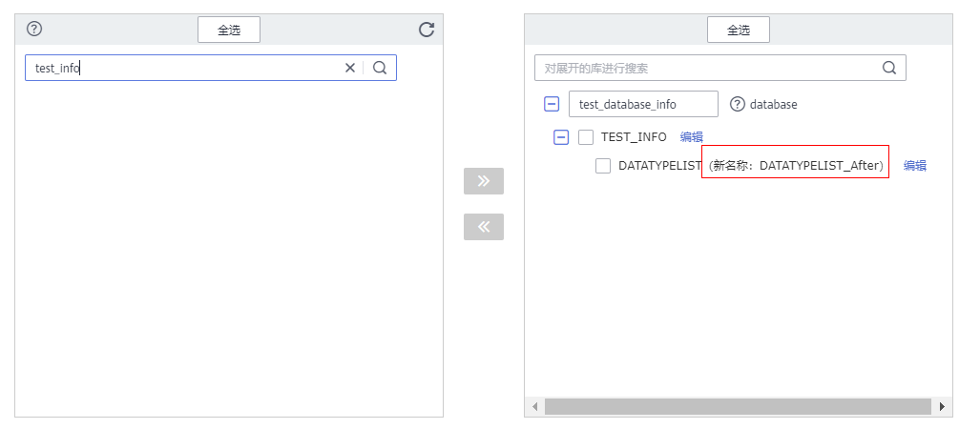Image resolution: width=980 pixels, height=429 pixels.
Task: Move selected items right with double-arrow button
Action: pyautogui.click(x=484, y=181)
